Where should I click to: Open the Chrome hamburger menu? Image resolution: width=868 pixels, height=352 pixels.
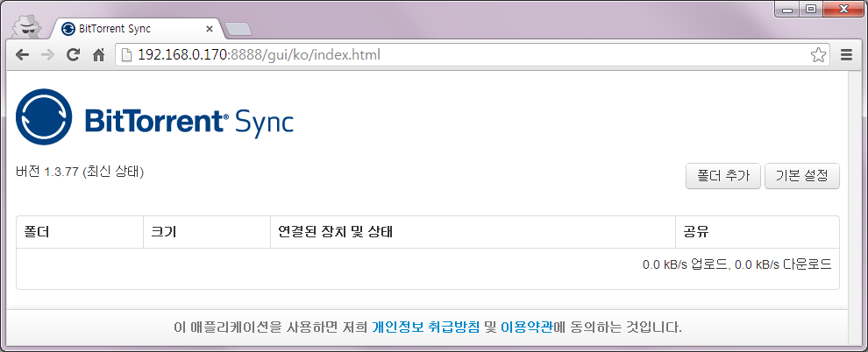(x=846, y=54)
